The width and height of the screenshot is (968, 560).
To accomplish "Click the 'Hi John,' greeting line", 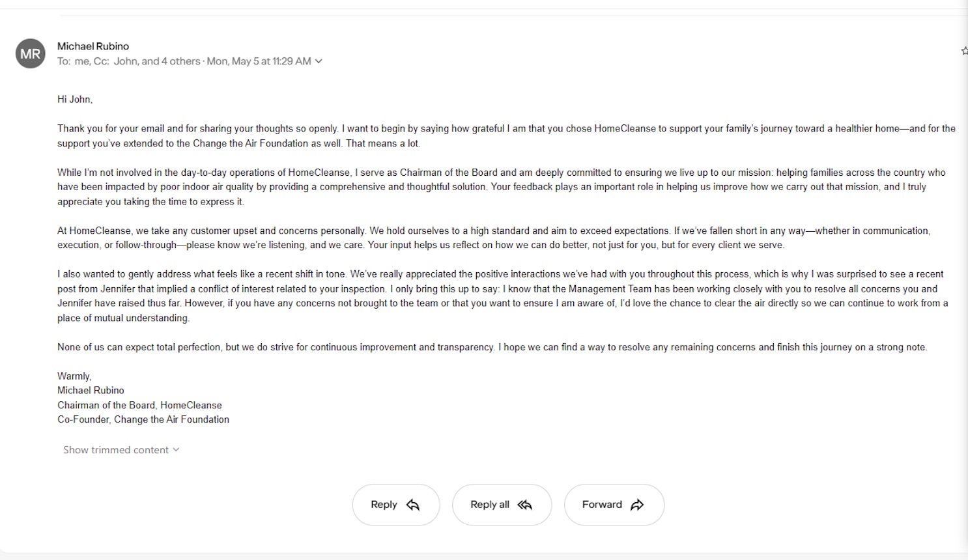I will click(75, 100).
